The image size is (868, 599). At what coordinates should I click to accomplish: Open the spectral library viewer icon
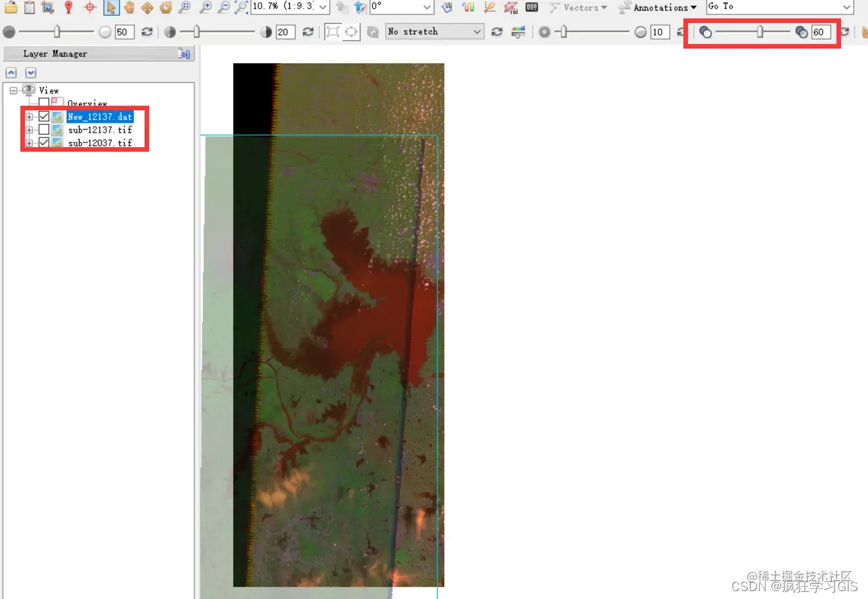468,7
